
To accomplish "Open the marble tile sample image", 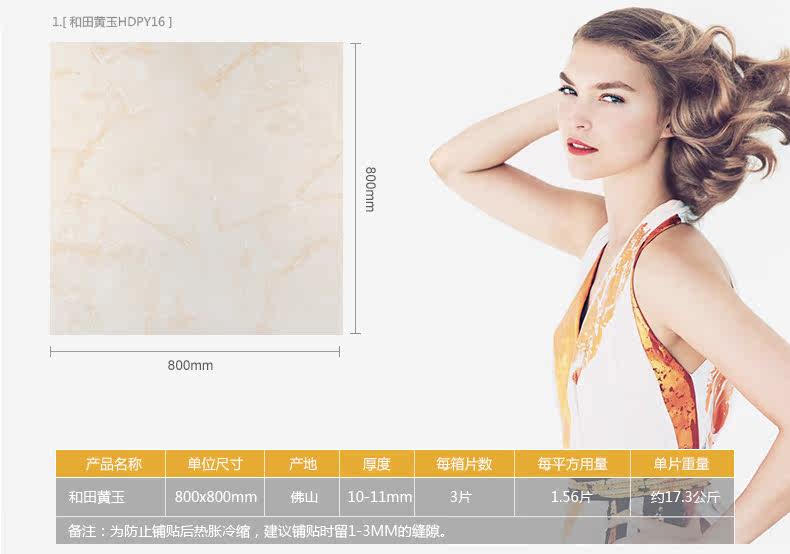I will [196, 188].
